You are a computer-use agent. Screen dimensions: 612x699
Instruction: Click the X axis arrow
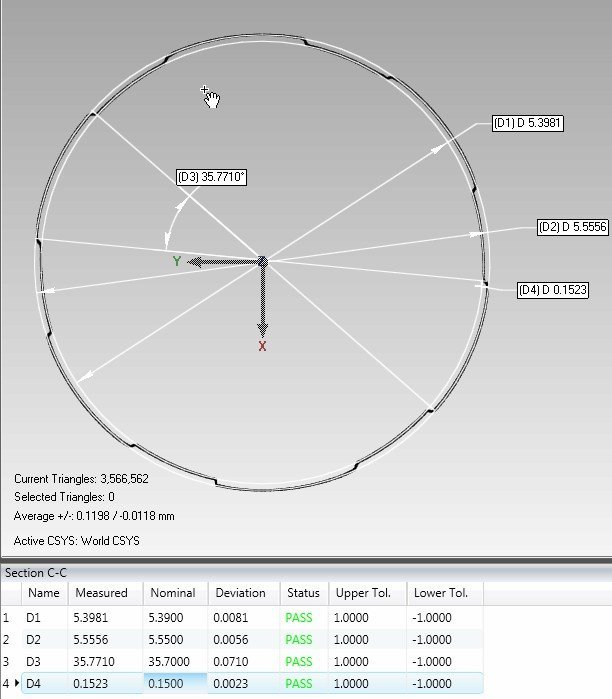(x=263, y=302)
